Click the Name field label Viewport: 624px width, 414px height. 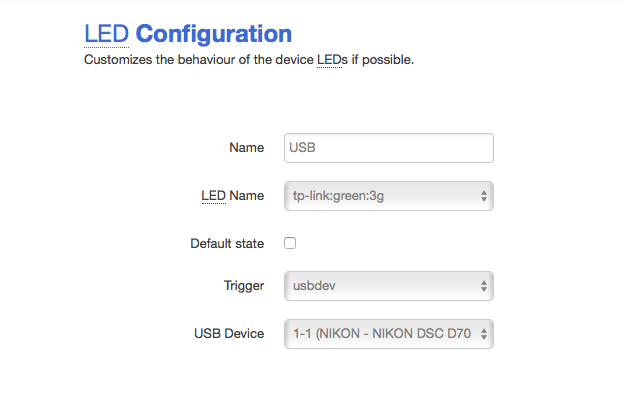coord(246,148)
